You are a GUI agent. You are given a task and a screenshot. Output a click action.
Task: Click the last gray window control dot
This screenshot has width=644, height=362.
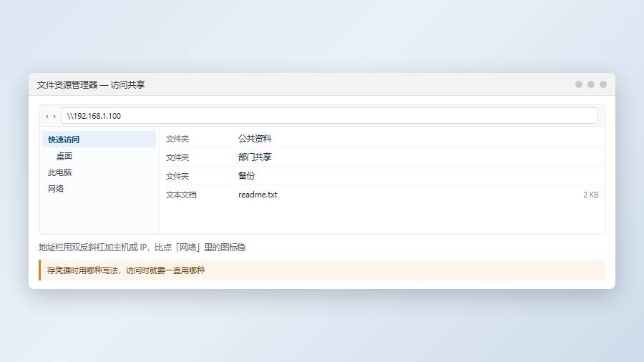coord(603,84)
